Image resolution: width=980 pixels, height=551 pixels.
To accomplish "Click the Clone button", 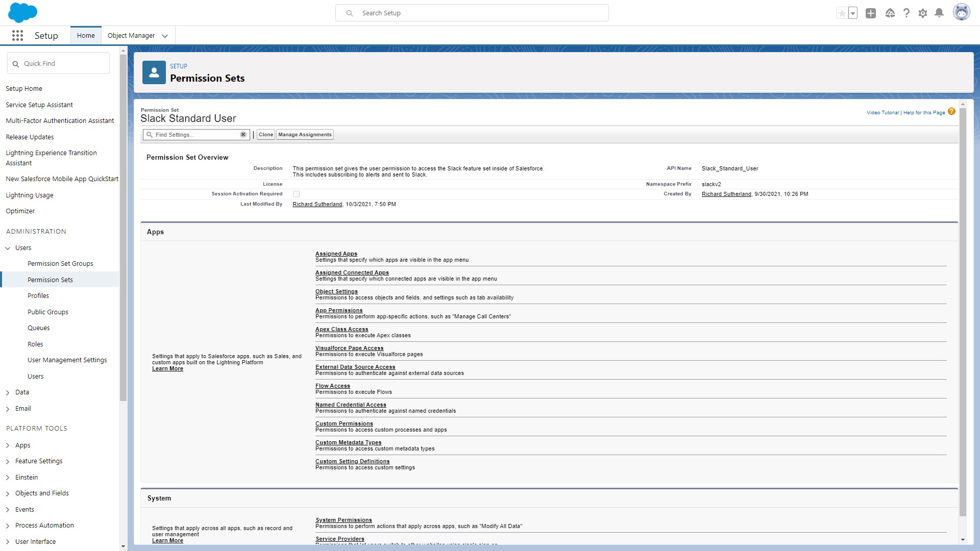I will point(266,135).
